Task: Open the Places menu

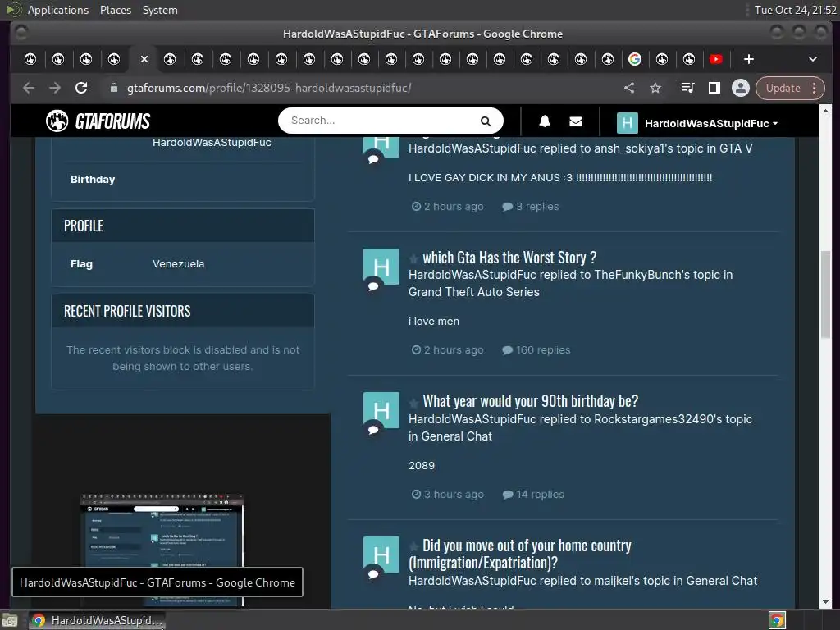Action: 116,10
